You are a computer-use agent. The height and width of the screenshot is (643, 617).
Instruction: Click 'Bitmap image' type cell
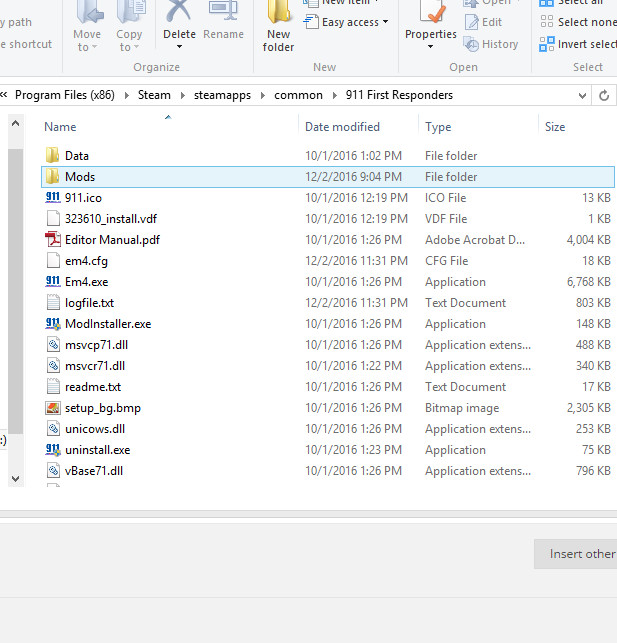pyautogui.click(x=462, y=408)
